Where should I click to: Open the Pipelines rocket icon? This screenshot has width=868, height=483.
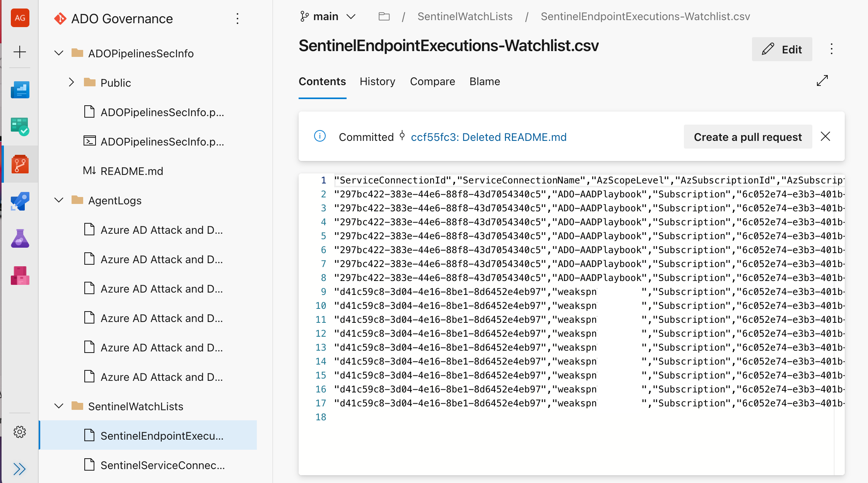(20, 201)
